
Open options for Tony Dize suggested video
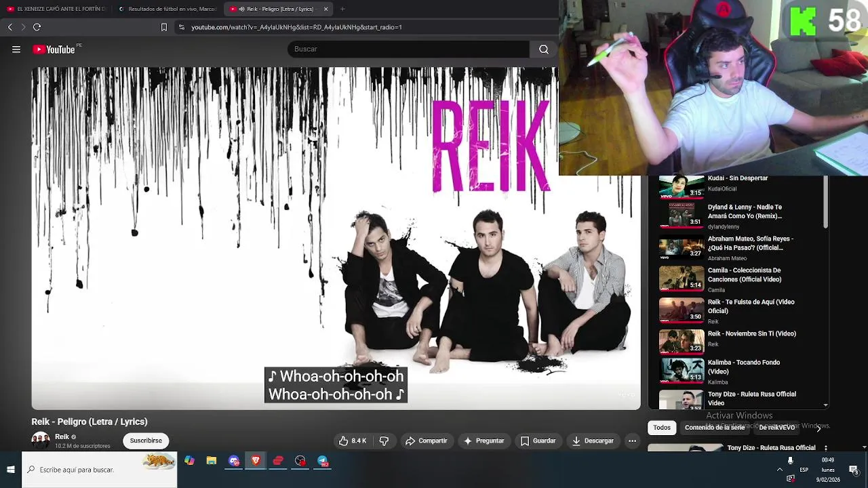(x=825, y=448)
